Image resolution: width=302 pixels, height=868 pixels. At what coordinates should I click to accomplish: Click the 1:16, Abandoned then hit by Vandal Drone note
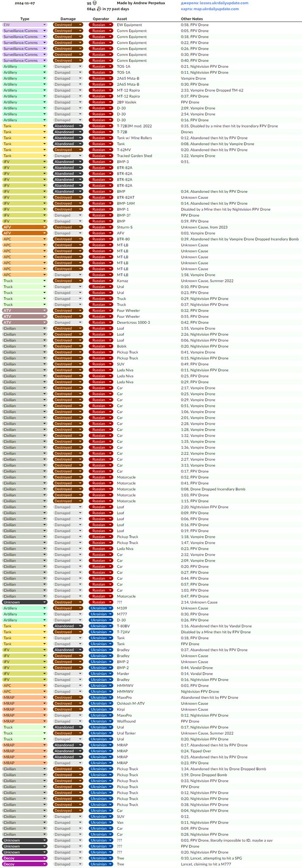pos(216,626)
